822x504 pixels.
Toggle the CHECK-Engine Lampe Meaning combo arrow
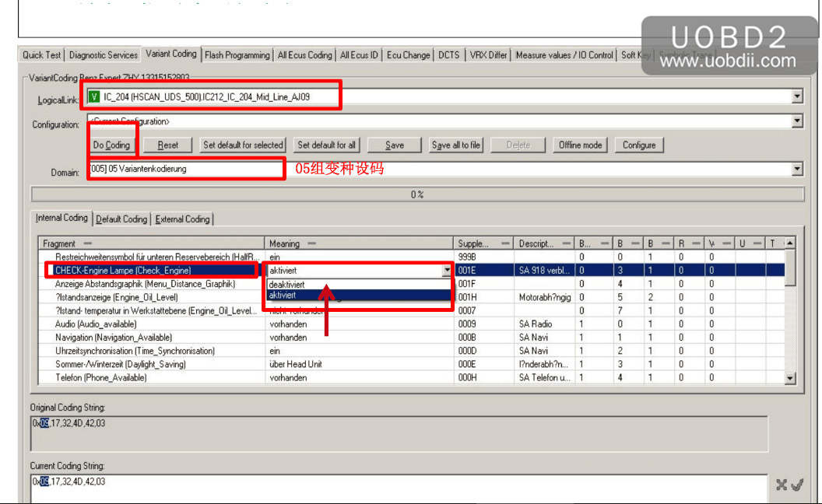(x=446, y=271)
